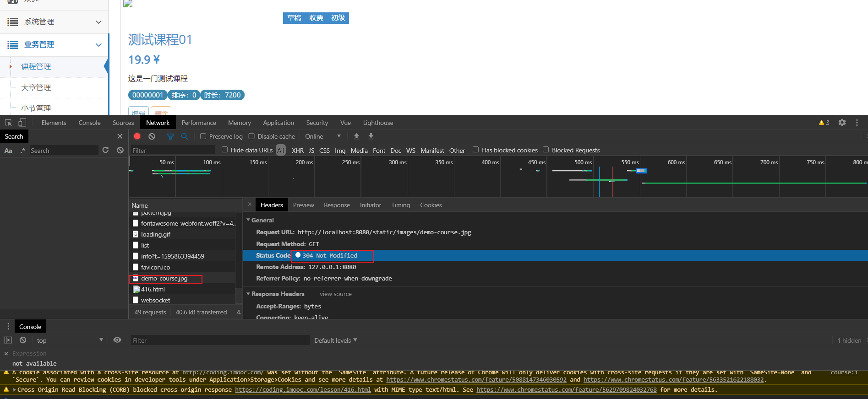Open Online throttling dropdown
Viewport: 868px width, 399px height.
[x=323, y=136]
